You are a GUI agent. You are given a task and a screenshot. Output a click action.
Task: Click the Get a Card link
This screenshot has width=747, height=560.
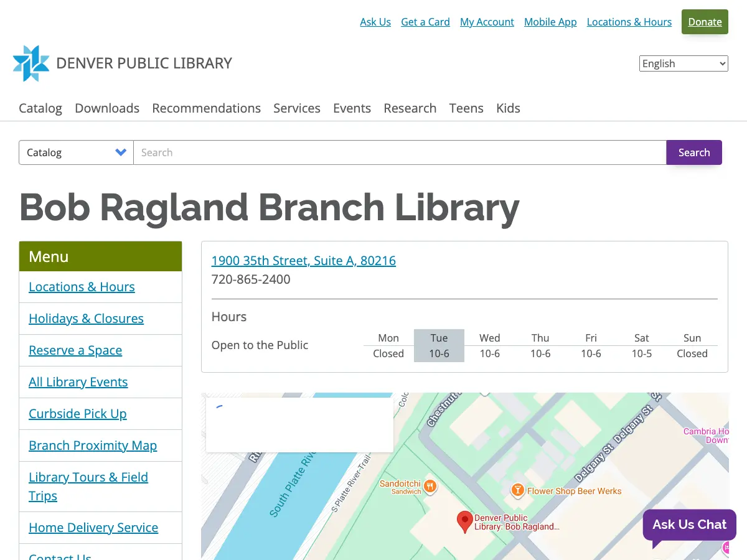[425, 22]
